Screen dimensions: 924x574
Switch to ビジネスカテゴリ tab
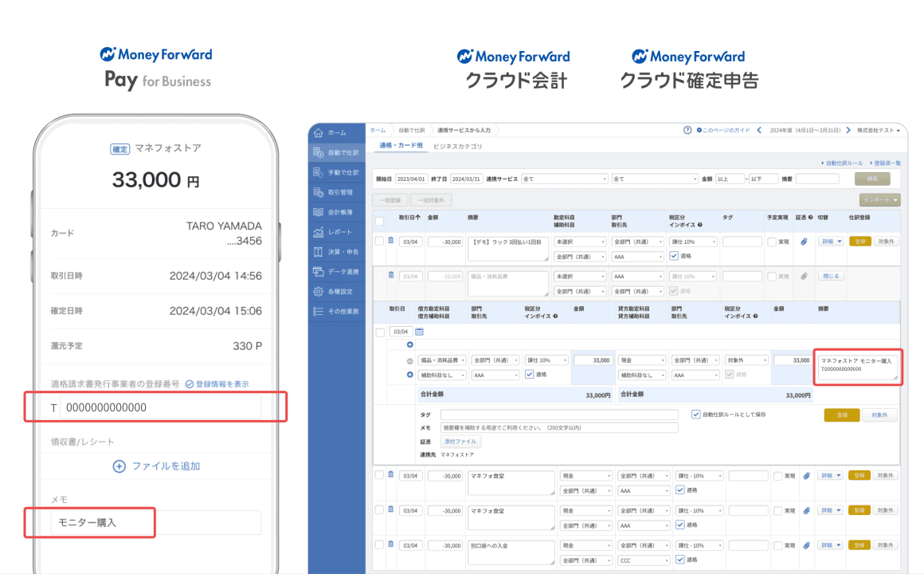point(458,147)
